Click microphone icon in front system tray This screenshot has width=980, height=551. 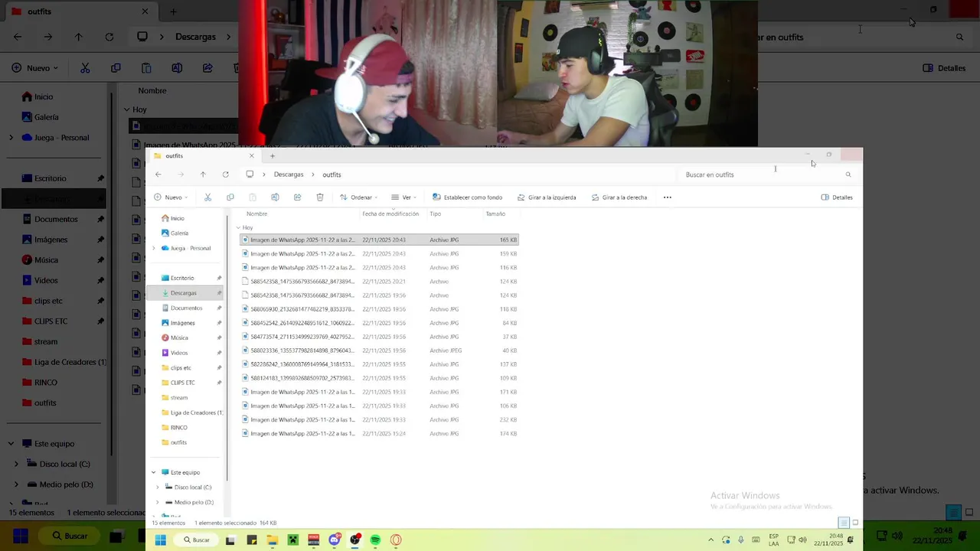click(740, 540)
